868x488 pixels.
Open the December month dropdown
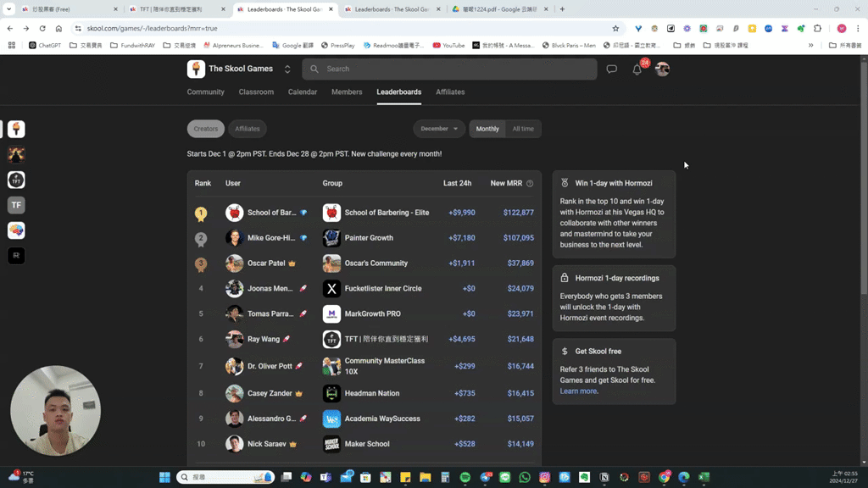point(439,129)
